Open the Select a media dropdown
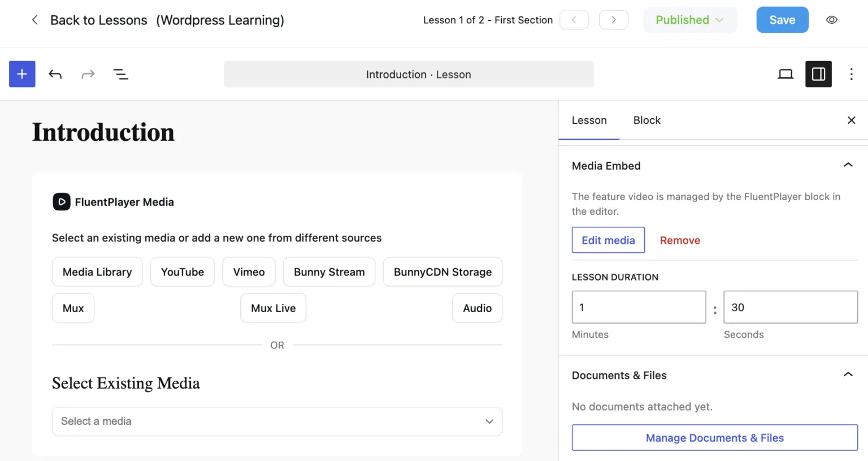Screen dimensions: 868x461 [x=277, y=421]
